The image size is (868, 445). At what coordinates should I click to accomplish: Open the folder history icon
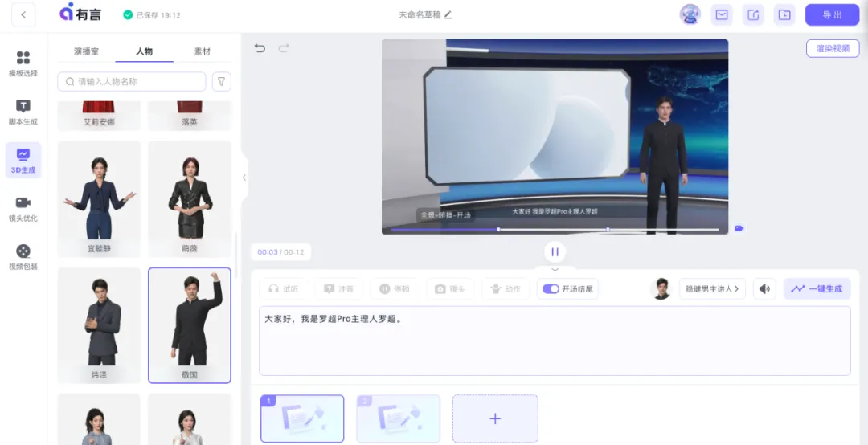[x=784, y=14]
